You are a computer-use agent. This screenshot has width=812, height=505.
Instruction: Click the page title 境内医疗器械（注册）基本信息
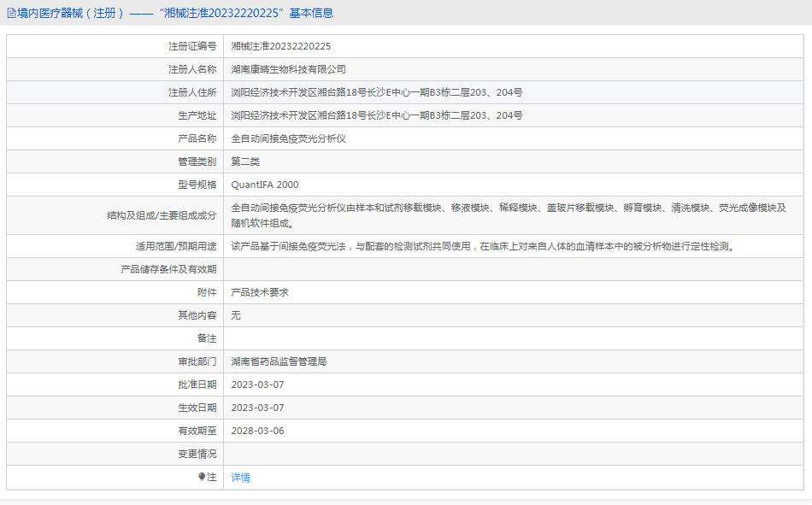coord(175,13)
